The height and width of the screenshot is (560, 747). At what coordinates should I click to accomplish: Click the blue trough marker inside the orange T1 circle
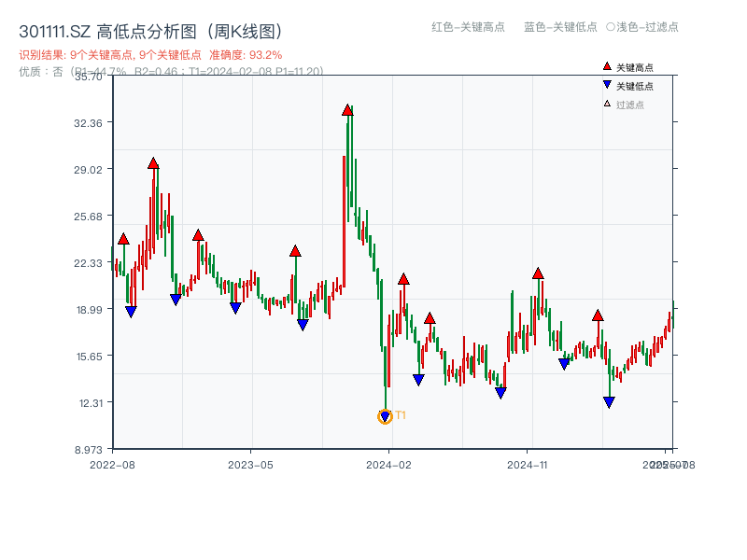pyautogui.click(x=385, y=414)
